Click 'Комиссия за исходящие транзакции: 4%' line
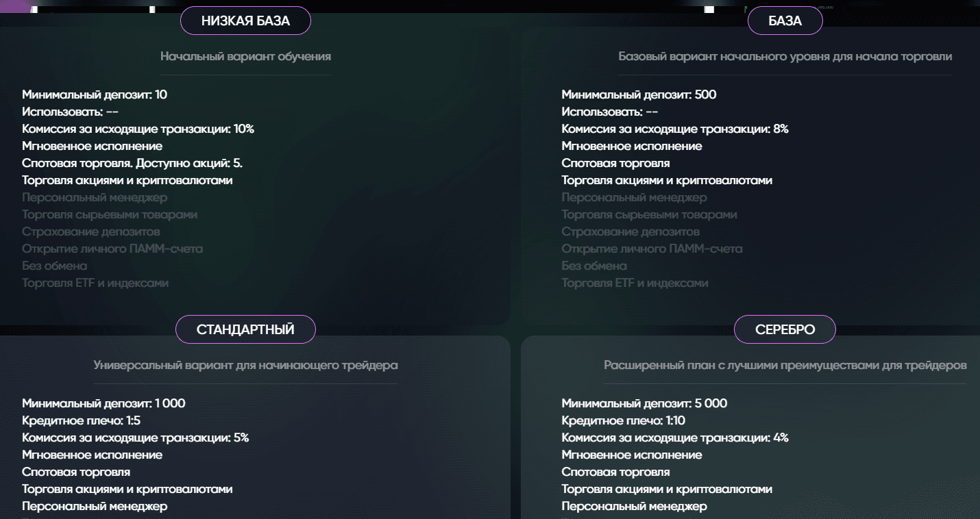 coord(675,438)
